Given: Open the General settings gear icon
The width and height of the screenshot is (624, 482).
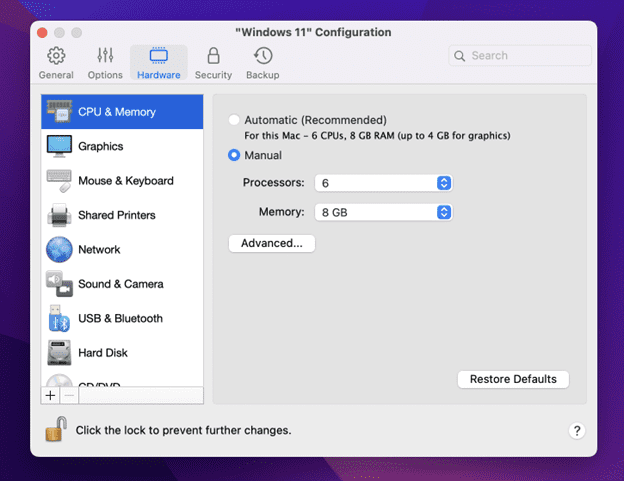Looking at the screenshot, I should pos(56,56).
